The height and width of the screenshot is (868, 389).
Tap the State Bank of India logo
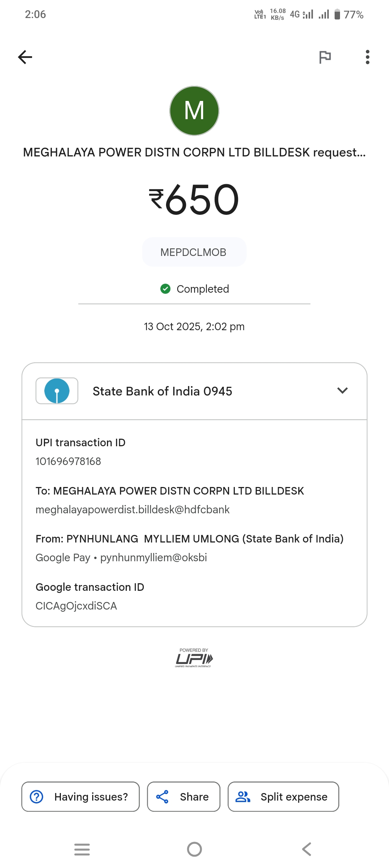coord(57,391)
